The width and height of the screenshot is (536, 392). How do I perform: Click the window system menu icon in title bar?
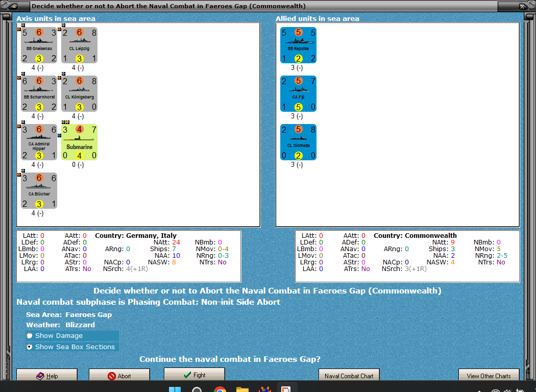tap(14, 6)
